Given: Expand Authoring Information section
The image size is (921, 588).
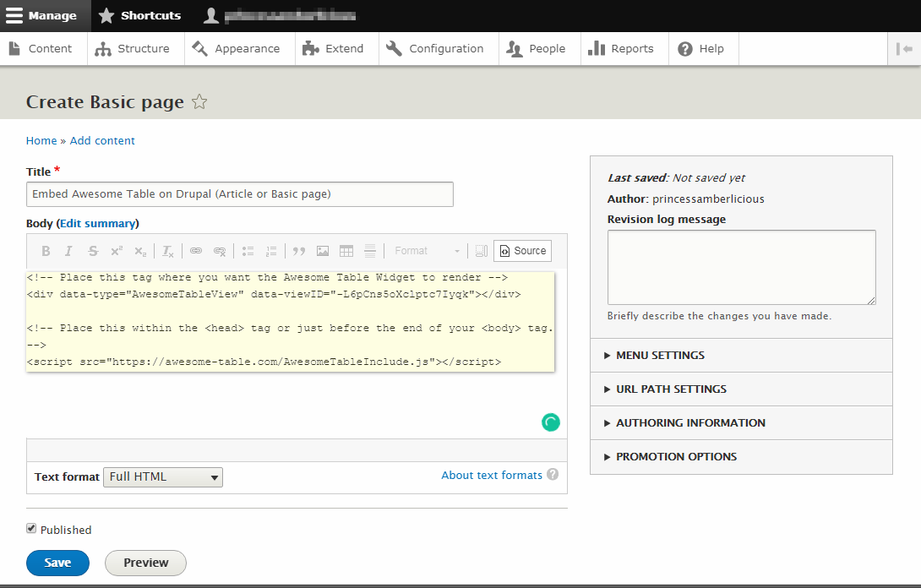Looking at the screenshot, I should [741, 423].
